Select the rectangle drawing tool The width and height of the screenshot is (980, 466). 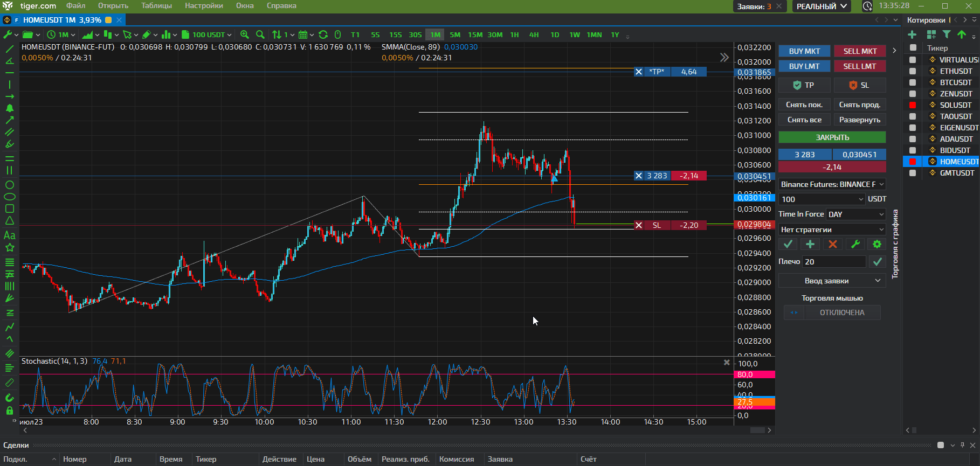(x=9, y=208)
